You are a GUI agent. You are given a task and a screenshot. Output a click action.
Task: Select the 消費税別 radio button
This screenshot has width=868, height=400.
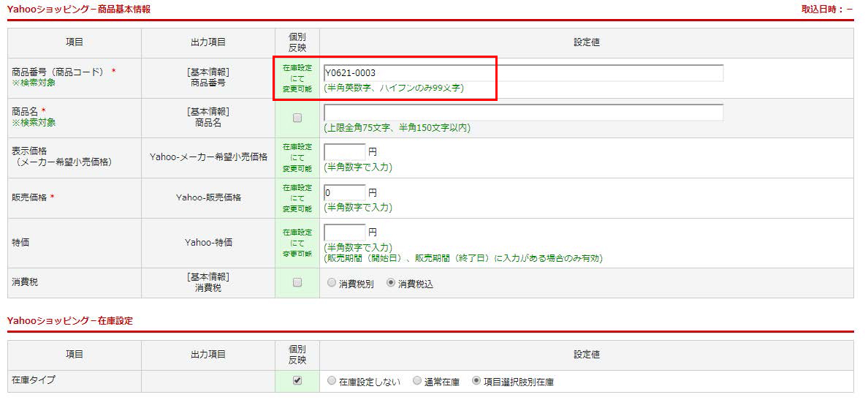pos(332,283)
